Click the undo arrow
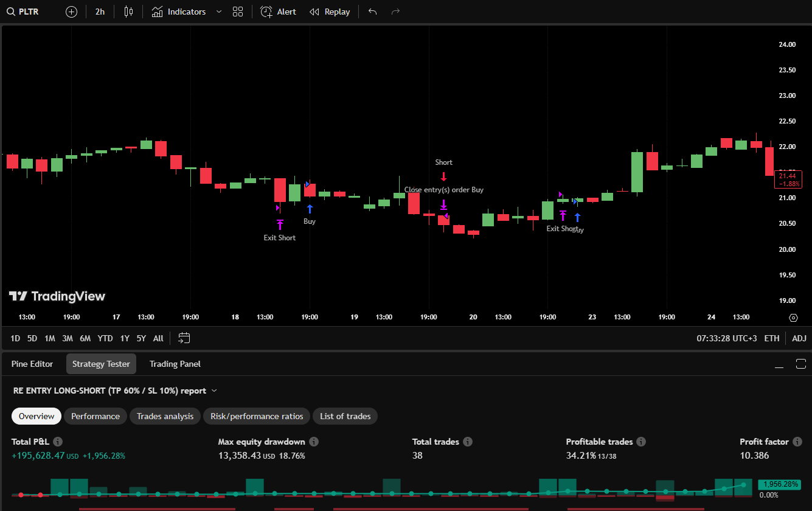The width and height of the screenshot is (812, 511). pyautogui.click(x=373, y=12)
